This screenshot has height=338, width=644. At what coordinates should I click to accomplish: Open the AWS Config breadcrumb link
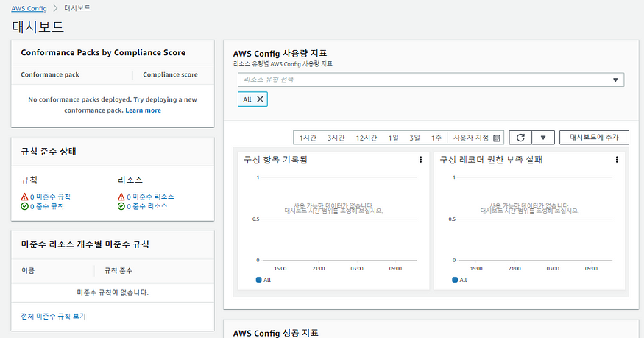(29, 8)
